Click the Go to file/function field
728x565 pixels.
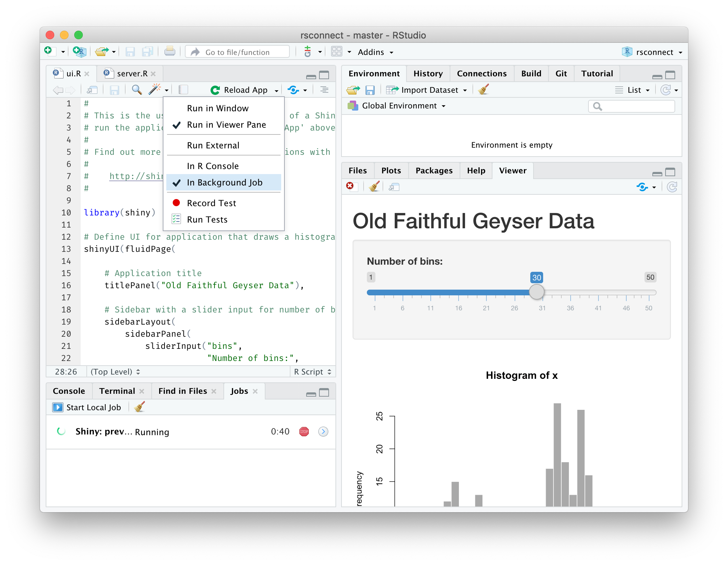[237, 52]
